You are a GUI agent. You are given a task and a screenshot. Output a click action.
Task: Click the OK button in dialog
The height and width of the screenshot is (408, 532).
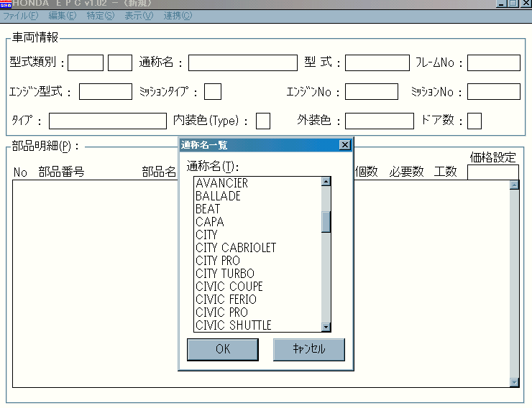point(223,349)
